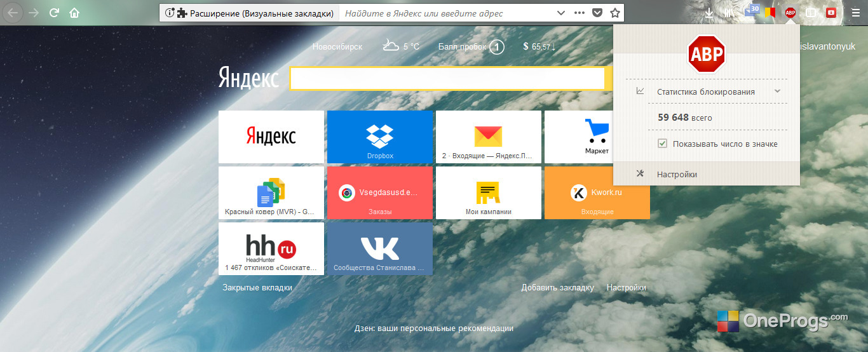Focus the Yandex search input field

coord(447,78)
